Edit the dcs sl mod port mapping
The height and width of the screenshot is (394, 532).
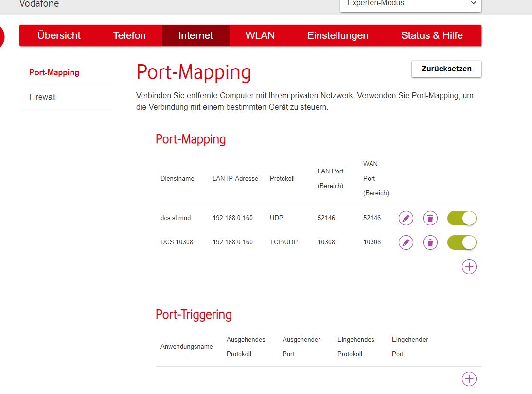(406, 218)
